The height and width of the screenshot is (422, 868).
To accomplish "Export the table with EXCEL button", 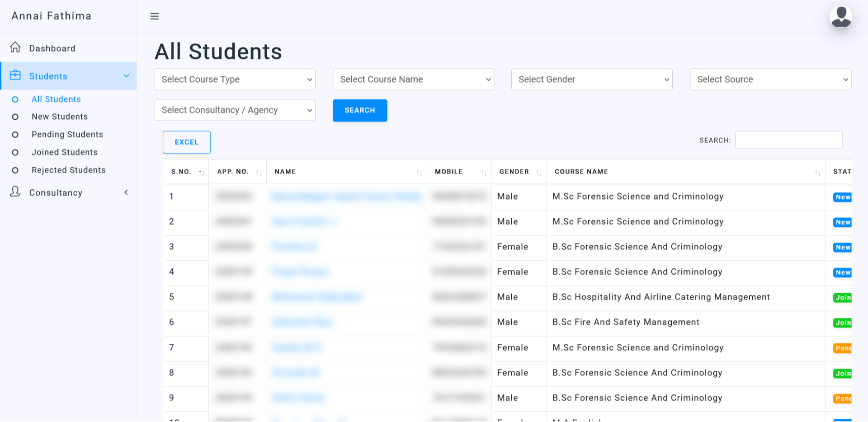I will point(186,142).
